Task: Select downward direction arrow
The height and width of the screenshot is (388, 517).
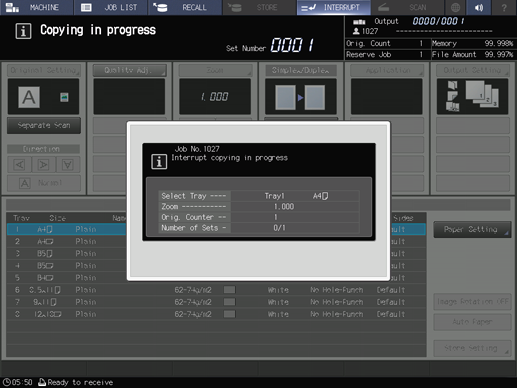Action: click(x=68, y=165)
